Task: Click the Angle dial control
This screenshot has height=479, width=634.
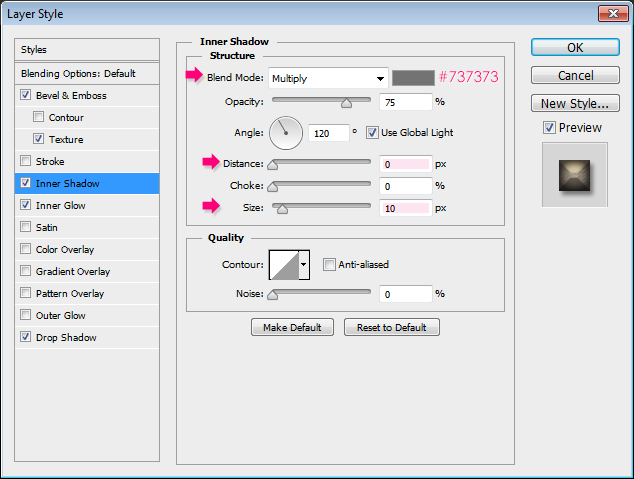Action: [286, 133]
